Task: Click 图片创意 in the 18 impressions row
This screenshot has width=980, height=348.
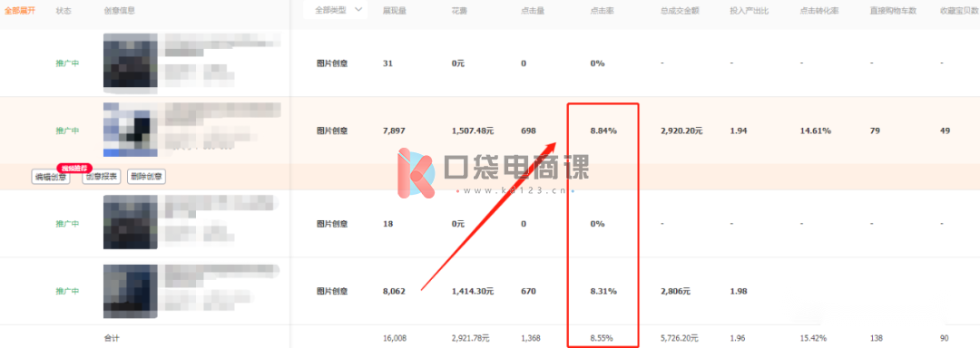Action: coord(332,223)
